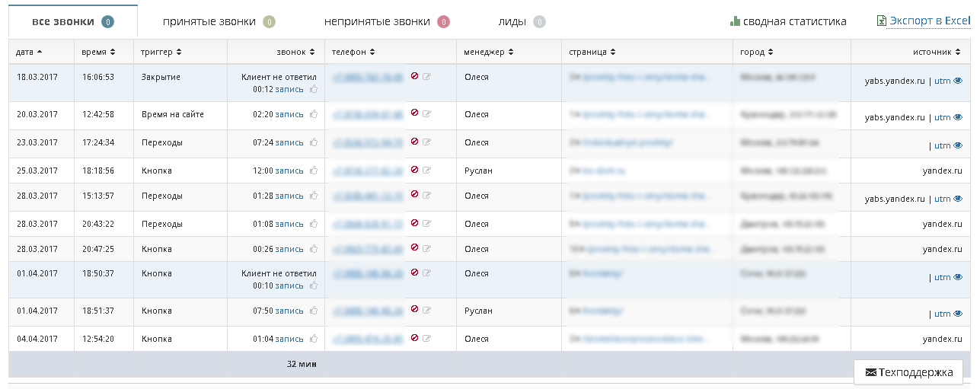Viewport: 980px width, 389px height.
Task: Click edit icon for the 12:42:58 call
Action: pos(426,113)
